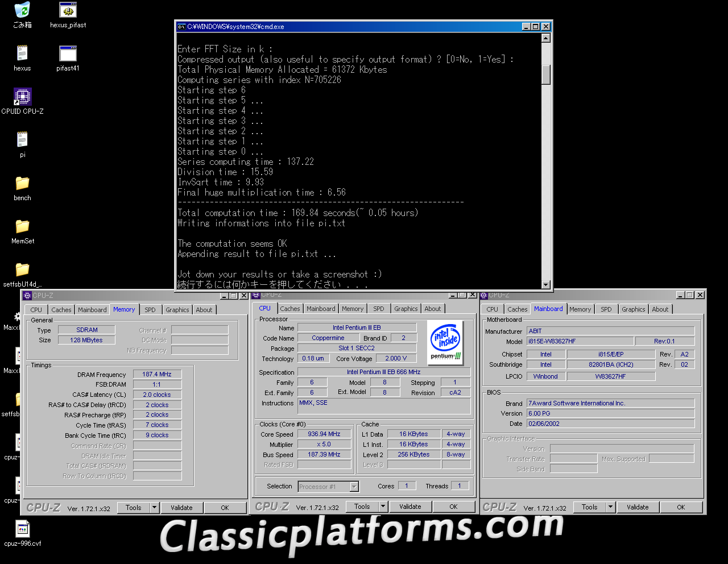Click the Memory Size 128 MBytes field
Viewport: 728px width, 564px height.
pyautogui.click(x=87, y=340)
